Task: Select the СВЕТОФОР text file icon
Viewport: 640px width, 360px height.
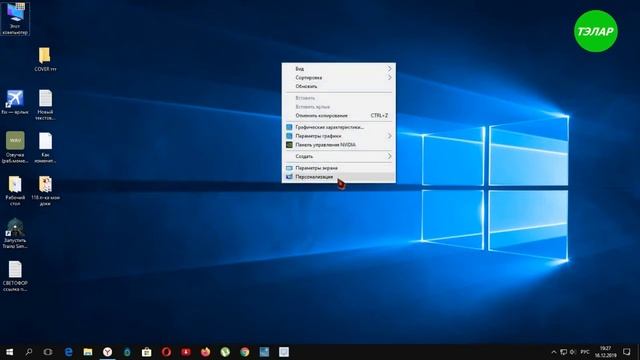Action: (x=15, y=276)
